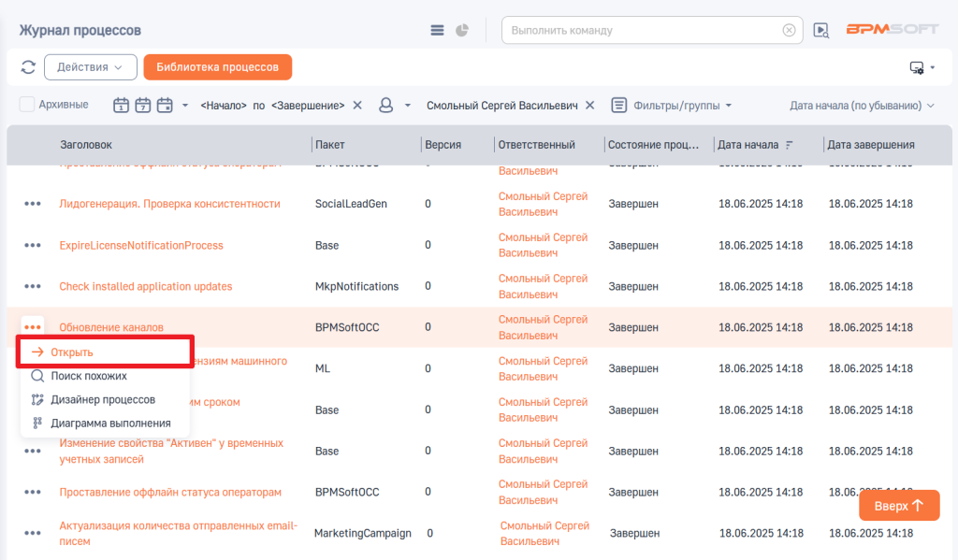958x560 pixels.
Task: Click the BPMSoft logo
Action: point(892,29)
